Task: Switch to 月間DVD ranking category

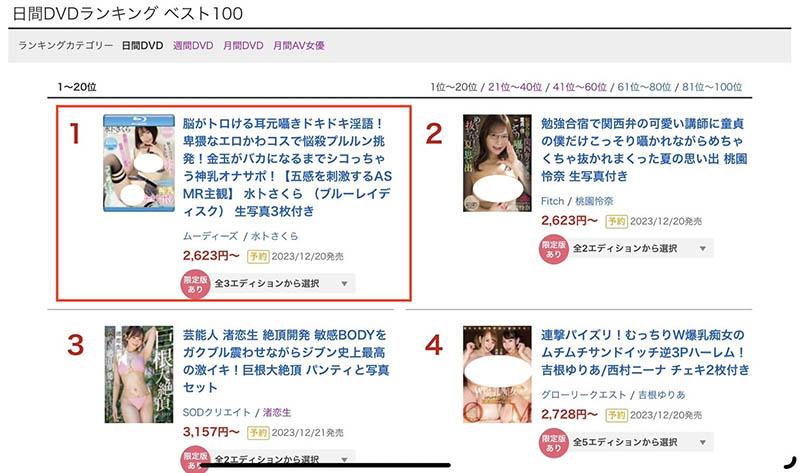Action: click(x=243, y=45)
